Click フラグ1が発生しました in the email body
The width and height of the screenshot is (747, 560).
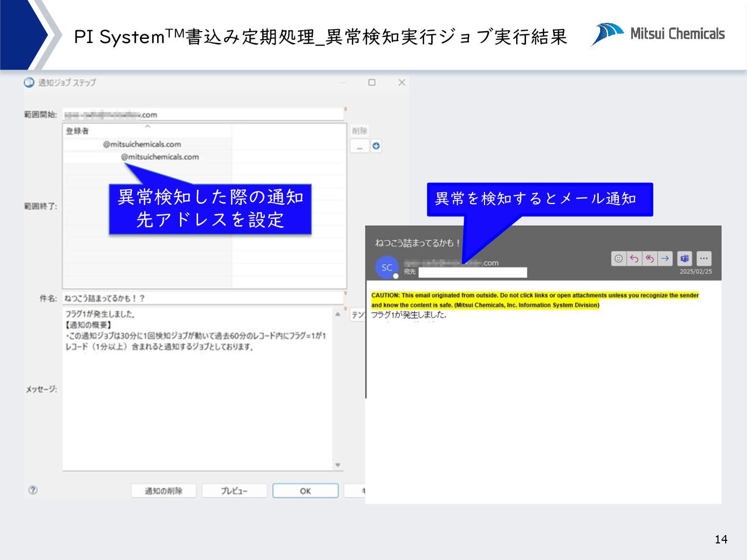coord(408,315)
